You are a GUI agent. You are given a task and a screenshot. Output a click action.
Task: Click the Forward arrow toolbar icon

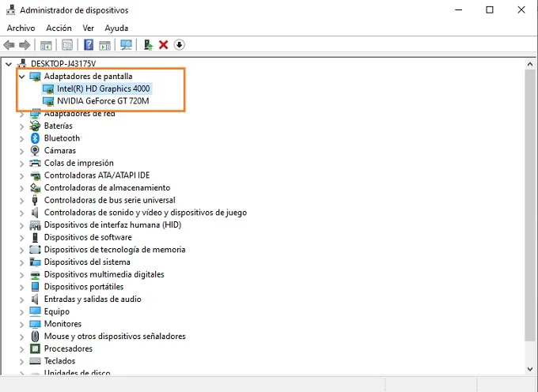25,45
